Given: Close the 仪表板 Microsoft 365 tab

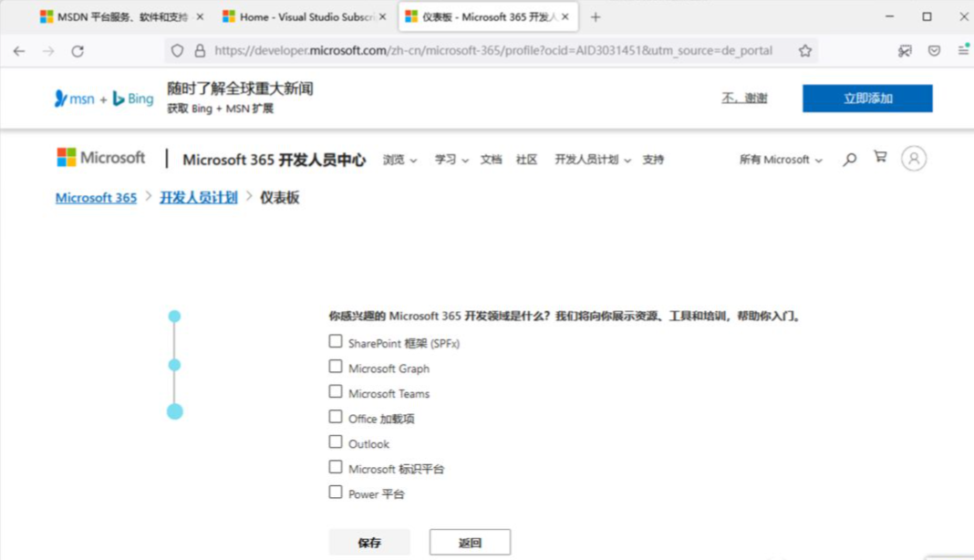Looking at the screenshot, I should pyautogui.click(x=565, y=17).
